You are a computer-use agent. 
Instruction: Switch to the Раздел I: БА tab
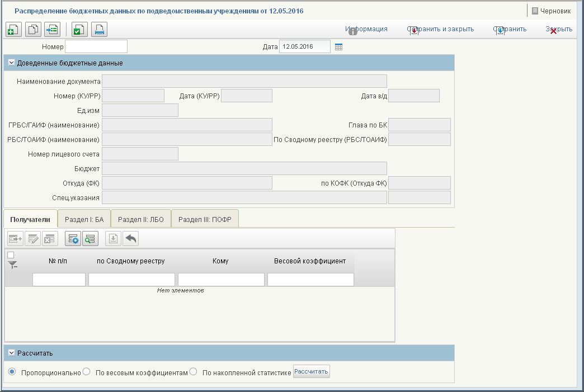pyautogui.click(x=84, y=219)
